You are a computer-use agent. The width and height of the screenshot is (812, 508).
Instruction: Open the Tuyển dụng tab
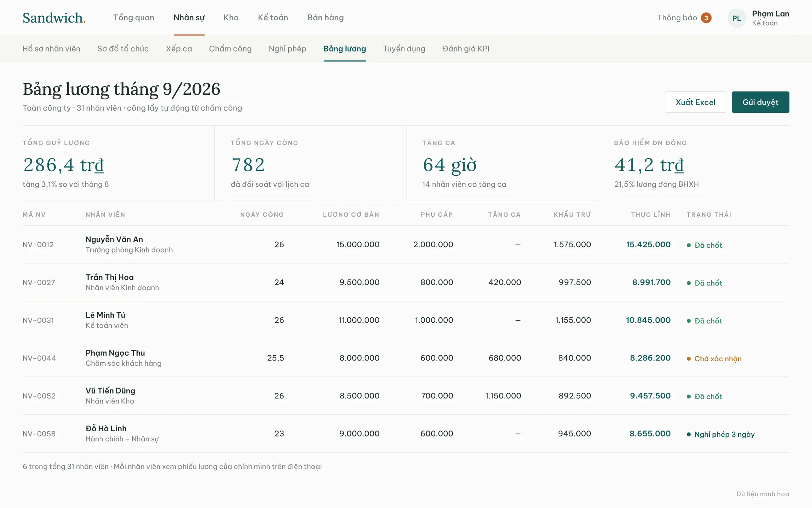[x=404, y=49]
